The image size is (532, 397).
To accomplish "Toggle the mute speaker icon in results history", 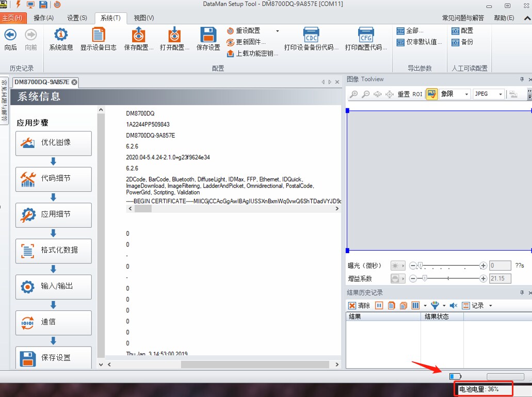I will (454, 306).
